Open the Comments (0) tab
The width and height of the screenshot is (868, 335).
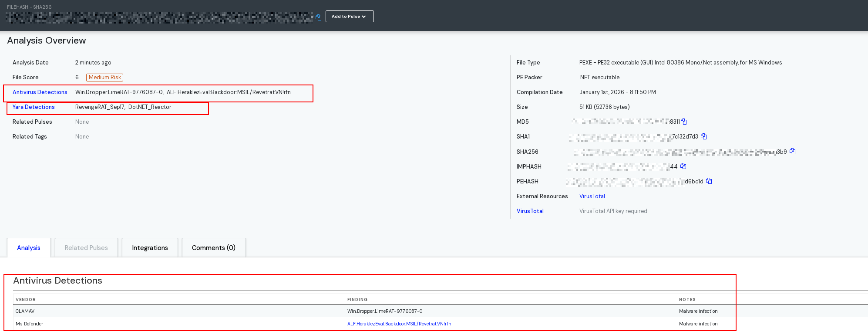pos(214,247)
